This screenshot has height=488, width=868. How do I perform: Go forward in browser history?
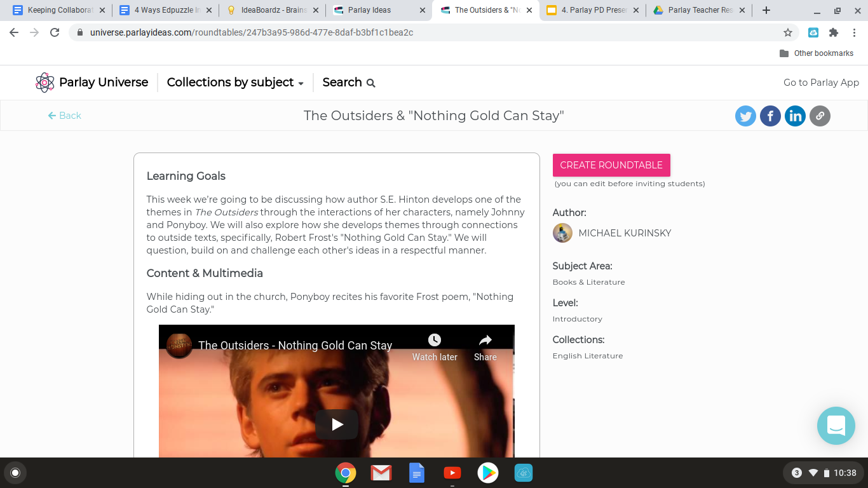coord(34,32)
